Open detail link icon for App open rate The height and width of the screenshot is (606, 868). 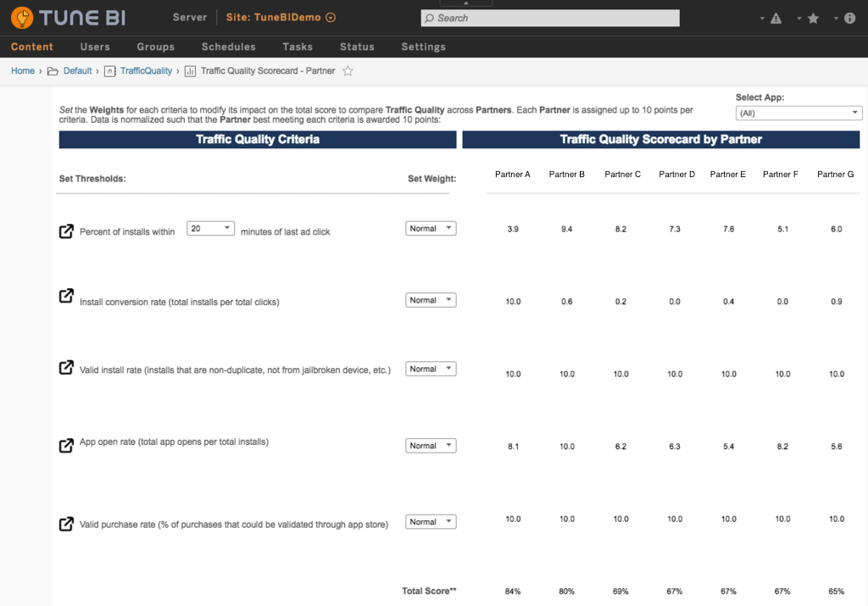[x=66, y=445]
